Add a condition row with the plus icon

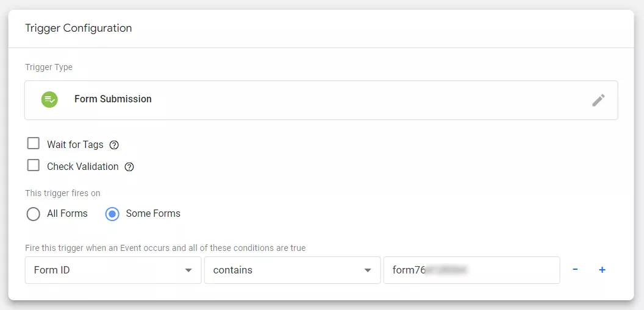tap(602, 270)
